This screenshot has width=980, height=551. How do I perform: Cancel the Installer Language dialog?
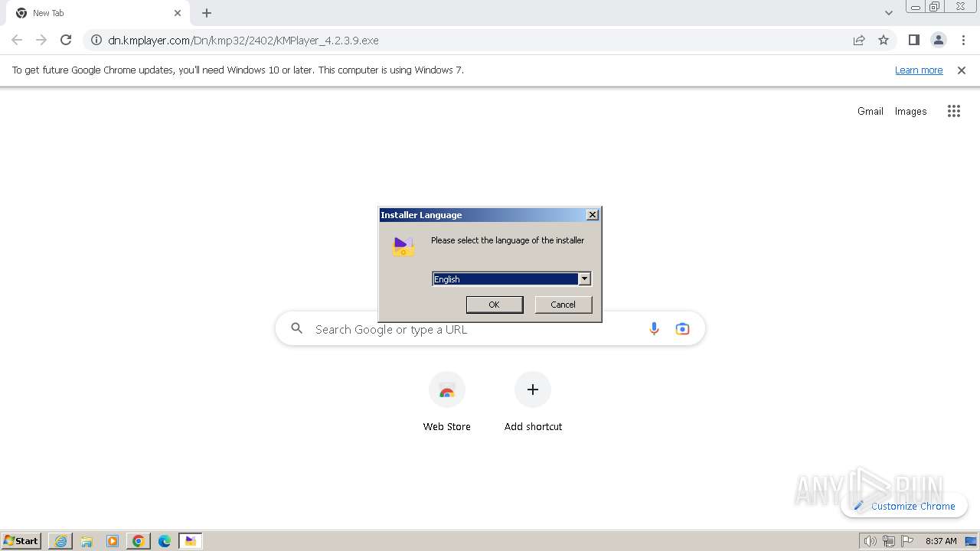pos(563,305)
